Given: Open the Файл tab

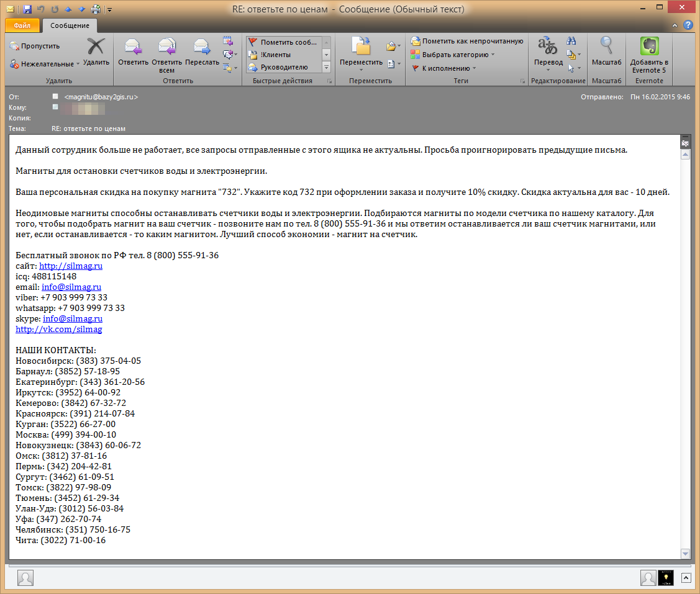Looking at the screenshot, I should pyautogui.click(x=22, y=25).
